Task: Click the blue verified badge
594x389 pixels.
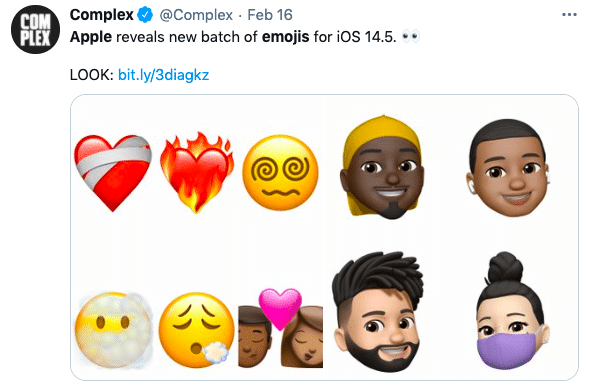Action: click(145, 15)
